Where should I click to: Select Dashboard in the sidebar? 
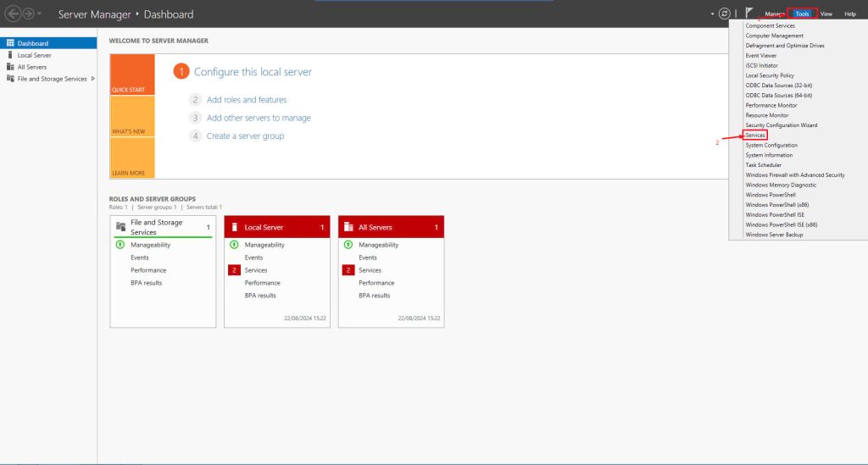[x=48, y=43]
